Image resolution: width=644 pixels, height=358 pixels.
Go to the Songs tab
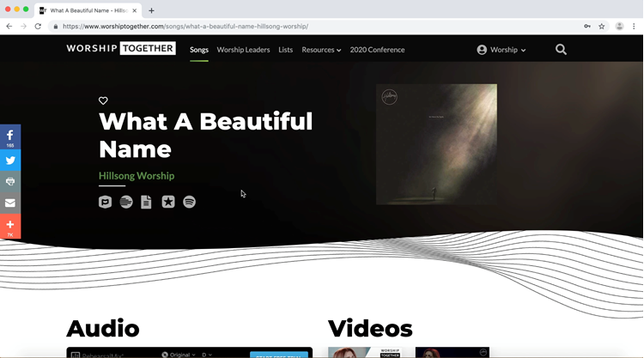click(x=199, y=50)
